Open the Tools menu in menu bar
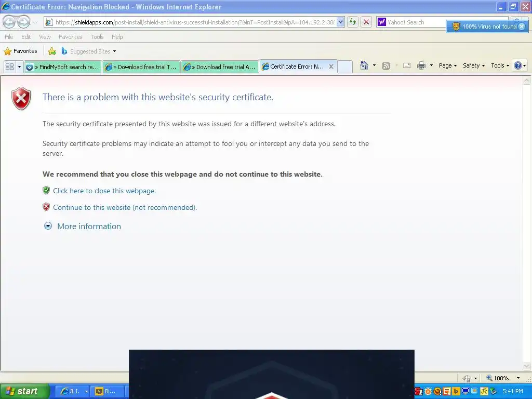This screenshot has width=532, height=399. tap(97, 37)
